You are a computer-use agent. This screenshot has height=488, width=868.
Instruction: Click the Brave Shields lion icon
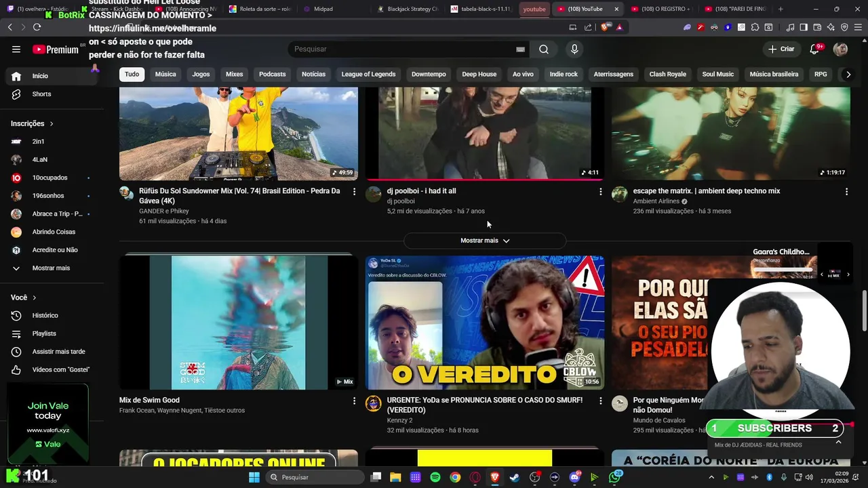point(604,27)
